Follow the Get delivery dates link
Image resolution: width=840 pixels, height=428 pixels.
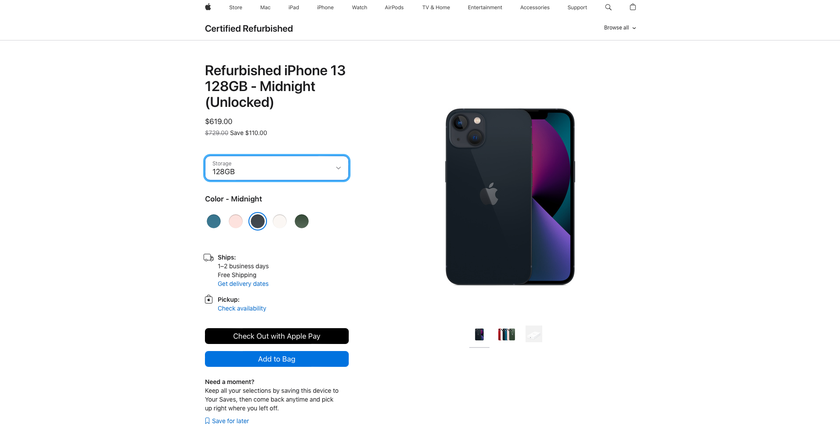pos(243,284)
